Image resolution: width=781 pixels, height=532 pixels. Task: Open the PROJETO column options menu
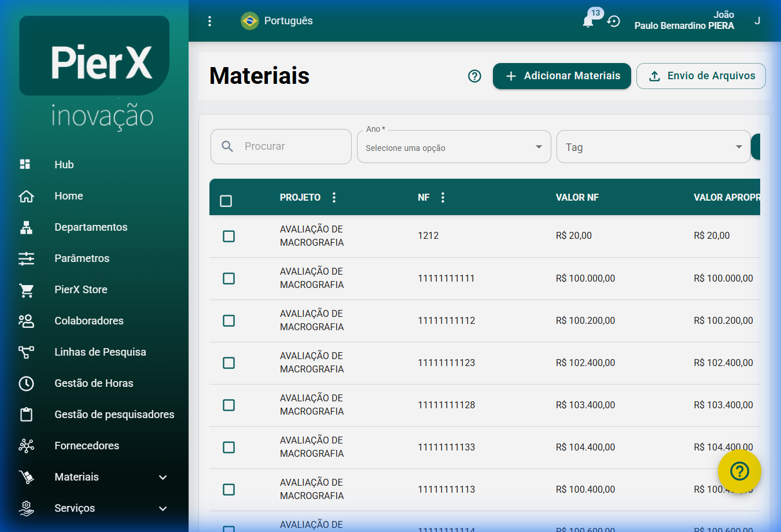(334, 197)
